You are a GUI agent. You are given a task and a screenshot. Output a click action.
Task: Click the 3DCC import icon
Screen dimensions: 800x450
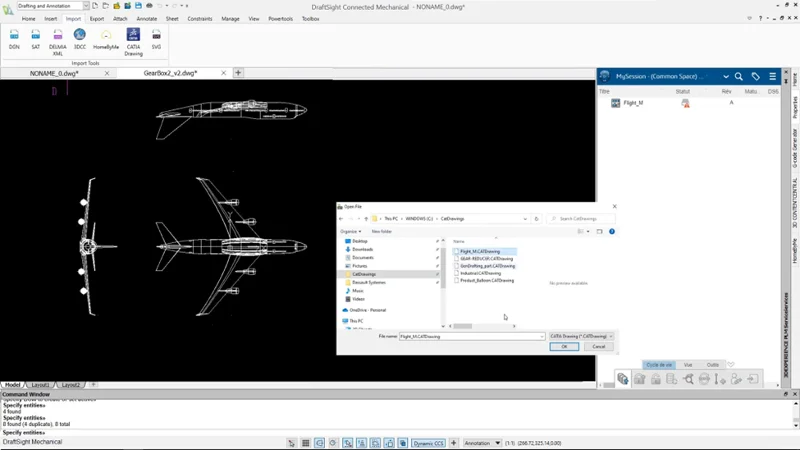(80, 39)
